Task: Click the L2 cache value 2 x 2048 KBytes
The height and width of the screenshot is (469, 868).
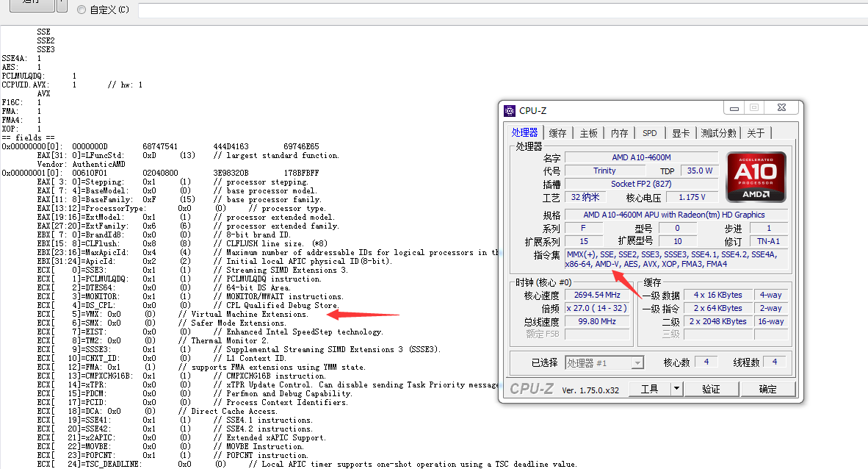Action: (x=718, y=322)
